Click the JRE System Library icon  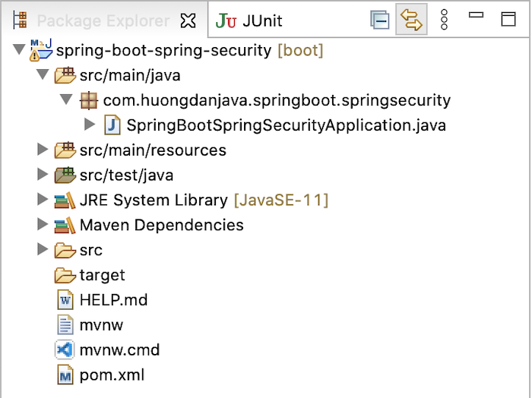pos(65,200)
